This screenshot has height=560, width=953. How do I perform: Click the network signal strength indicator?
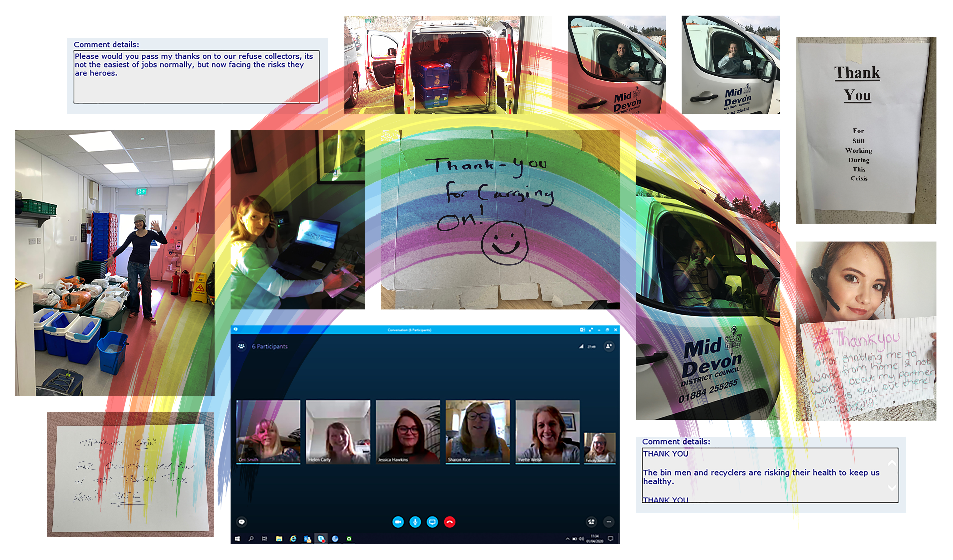(x=581, y=346)
